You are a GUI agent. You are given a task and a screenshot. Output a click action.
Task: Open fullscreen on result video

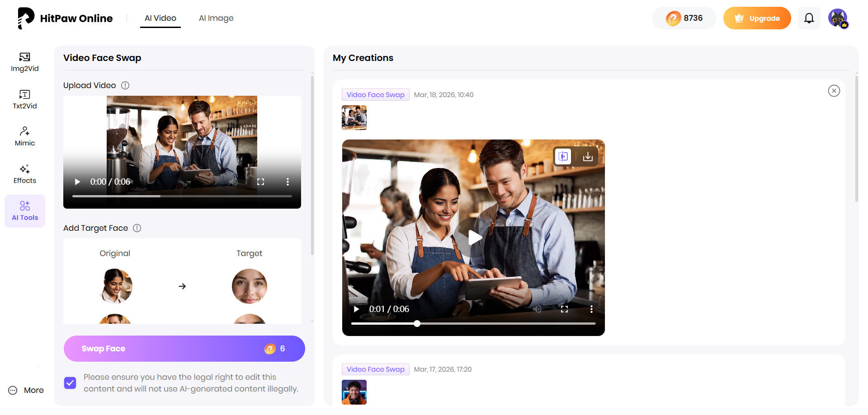point(564,309)
